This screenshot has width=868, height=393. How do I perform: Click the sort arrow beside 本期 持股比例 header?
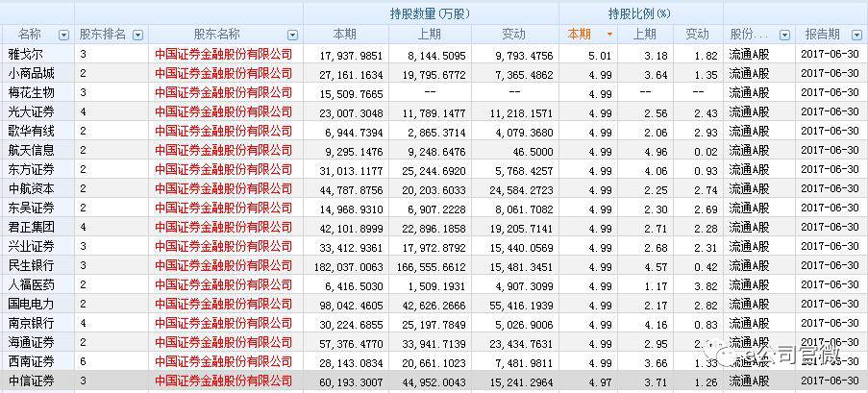pos(609,35)
